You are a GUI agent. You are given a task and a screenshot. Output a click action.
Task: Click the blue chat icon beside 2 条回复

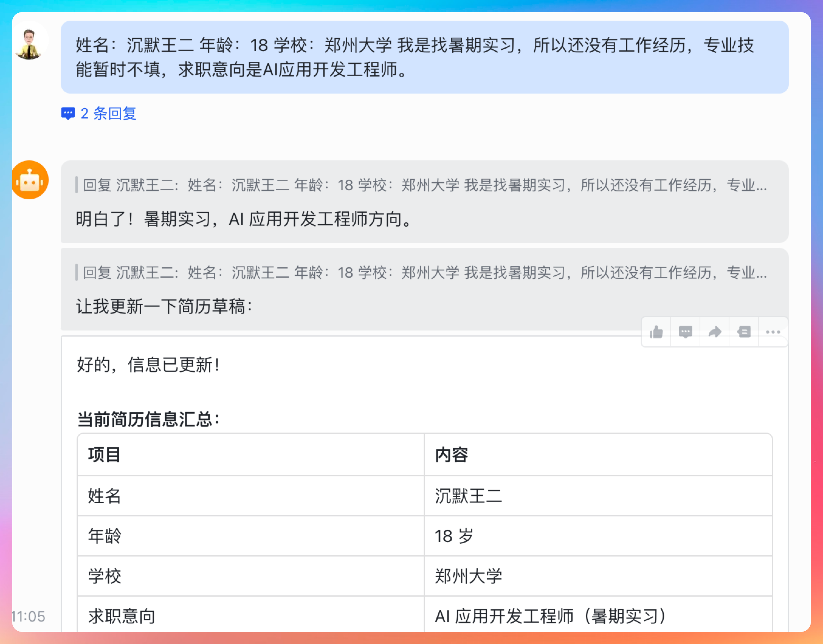click(x=68, y=114)
